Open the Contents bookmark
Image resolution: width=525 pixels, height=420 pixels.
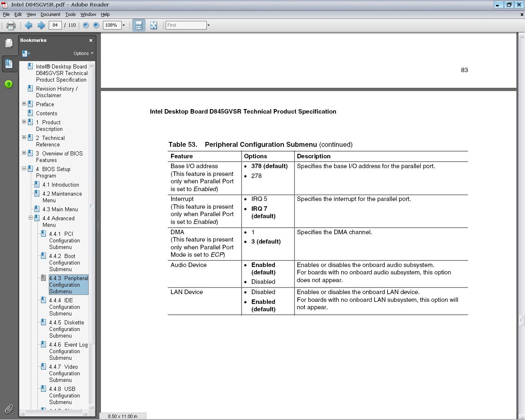pos(46,113)
